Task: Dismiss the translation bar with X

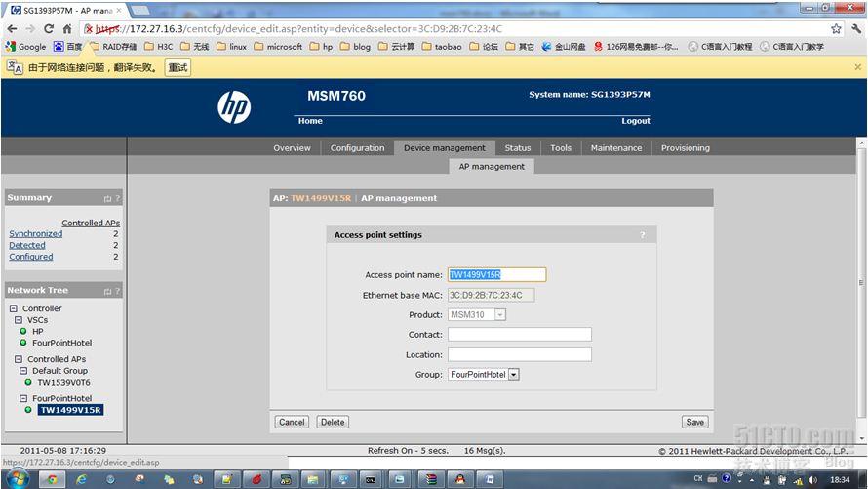Action: tap(857, 67)
